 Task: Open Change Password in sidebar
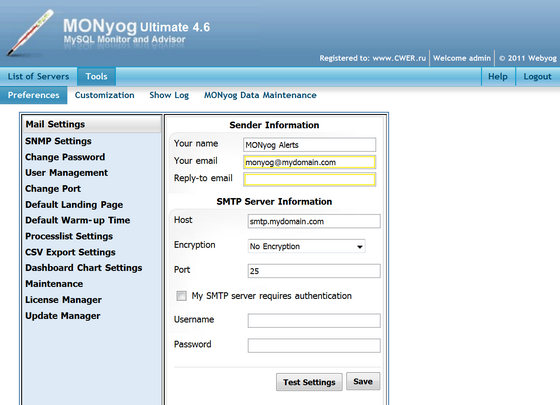65,157
